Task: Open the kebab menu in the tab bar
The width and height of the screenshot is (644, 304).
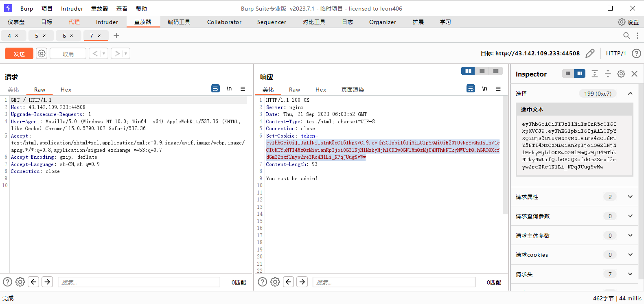Action: click(x=637, y=36)
